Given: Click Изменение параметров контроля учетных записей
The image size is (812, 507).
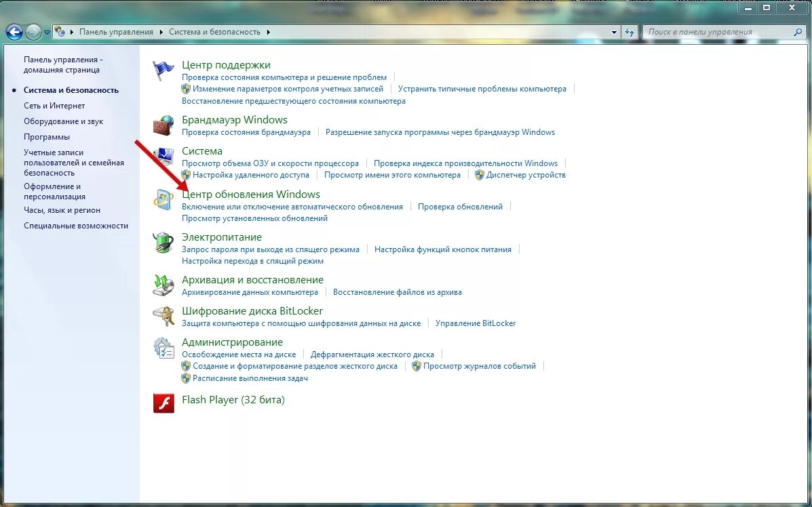Looking at the screenshot, I should coord(288,89).
